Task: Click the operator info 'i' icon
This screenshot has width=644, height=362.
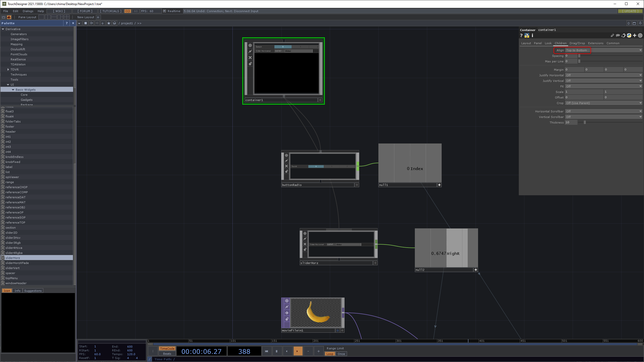Action: [x=532, y=36]
